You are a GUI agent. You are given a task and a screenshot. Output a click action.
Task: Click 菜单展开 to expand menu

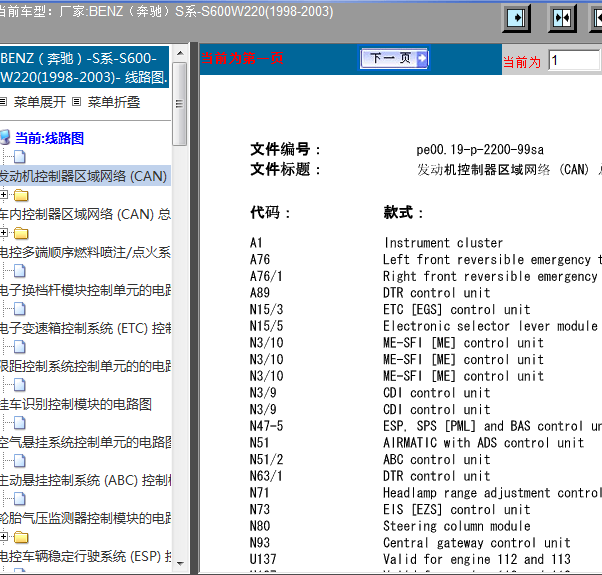click(x=40, y=102)
